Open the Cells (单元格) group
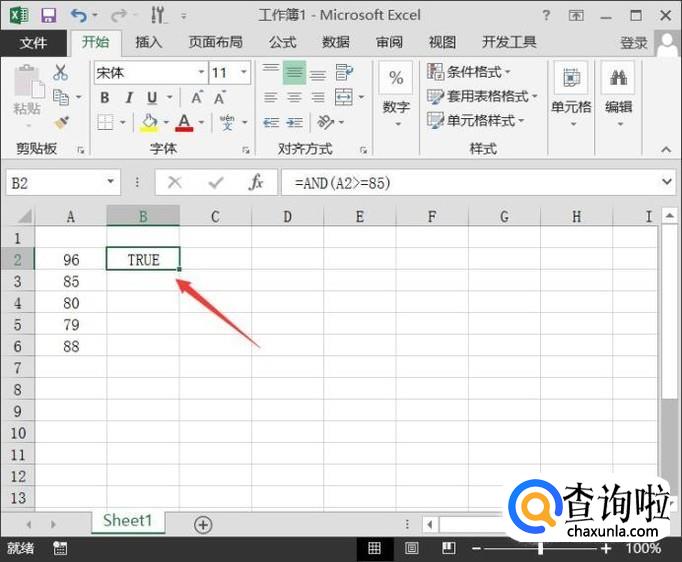Viewport: 682px width, 562px height. pos(572,96)
